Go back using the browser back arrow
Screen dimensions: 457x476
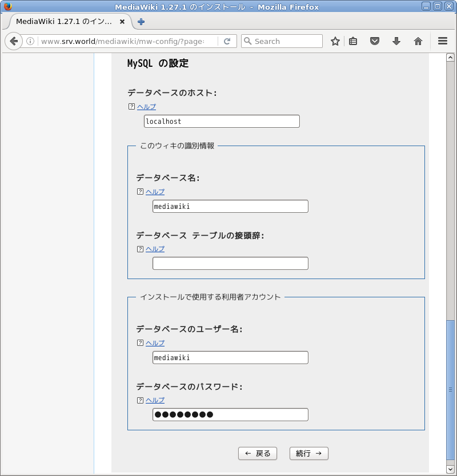(14, 41)
